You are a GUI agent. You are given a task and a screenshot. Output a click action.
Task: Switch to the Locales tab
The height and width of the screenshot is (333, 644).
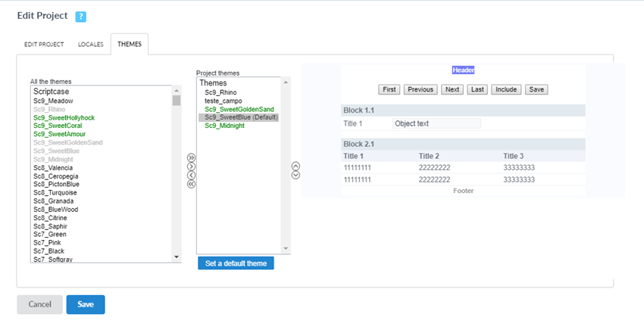[90, 45]
